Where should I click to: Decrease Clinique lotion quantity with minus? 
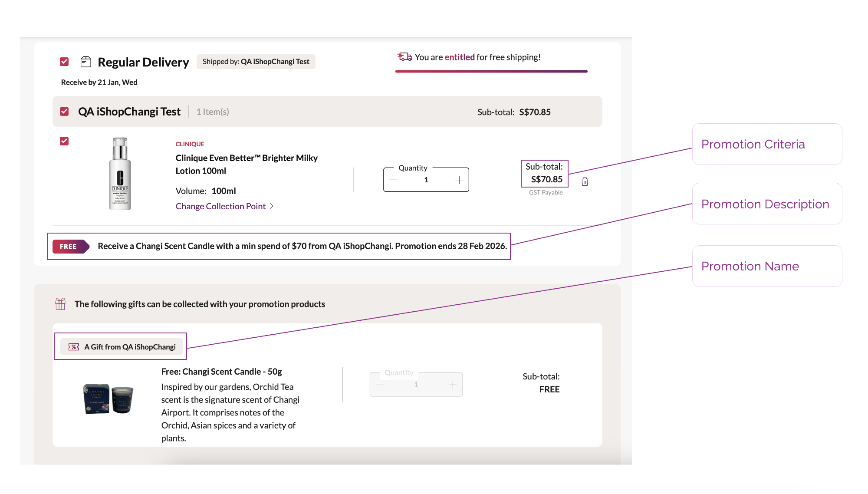coord(394,180)
